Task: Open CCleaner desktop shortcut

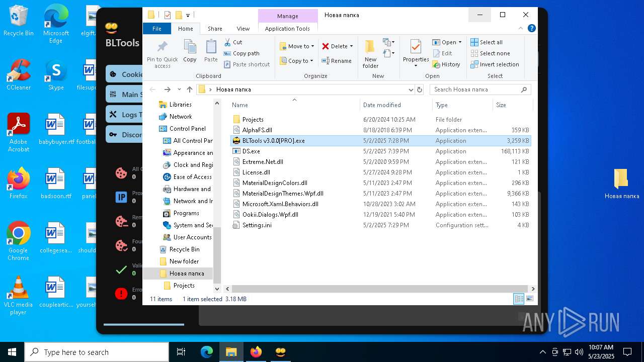Action: pos(19,75)
